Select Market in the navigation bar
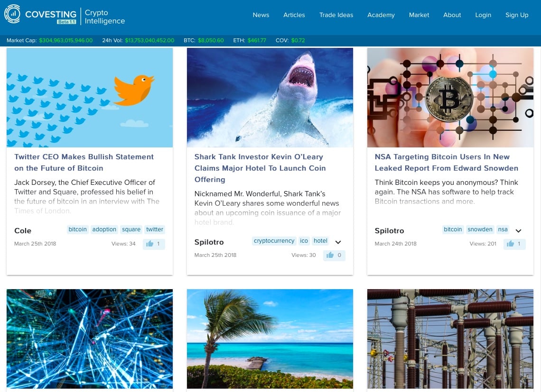Image resolution: width=541 pixels, height=392 pixels. pos(419,15)
